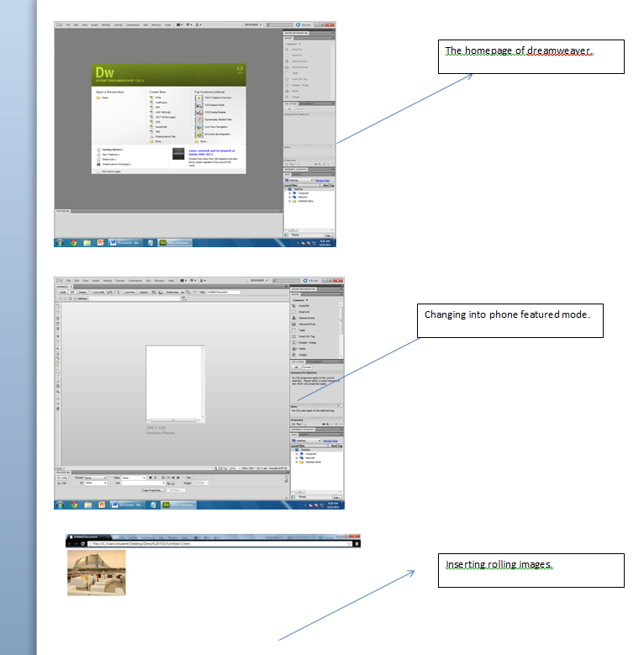644x655 pixels.
Task: Switch to Design view in Feature Phone screenshot
Action: 82,293
